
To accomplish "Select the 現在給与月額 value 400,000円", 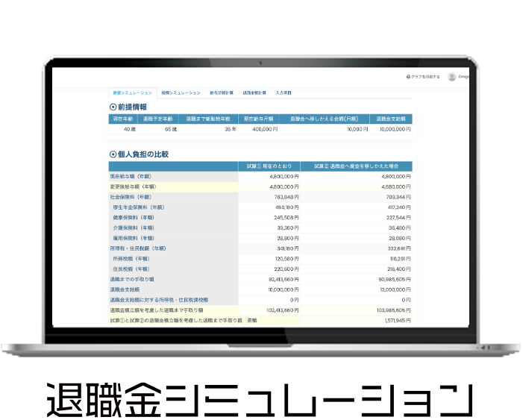I will coord(264,129).
